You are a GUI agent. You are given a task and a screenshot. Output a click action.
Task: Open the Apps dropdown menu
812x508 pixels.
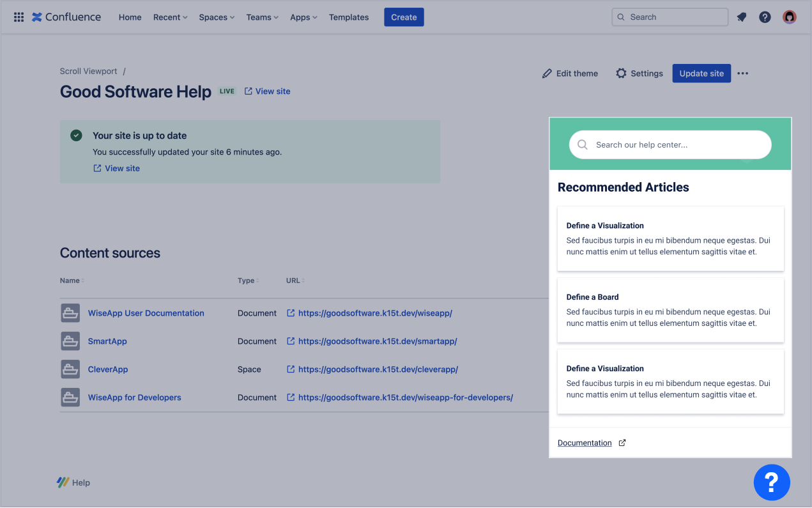pyautogui.click(x=303, y=17)
